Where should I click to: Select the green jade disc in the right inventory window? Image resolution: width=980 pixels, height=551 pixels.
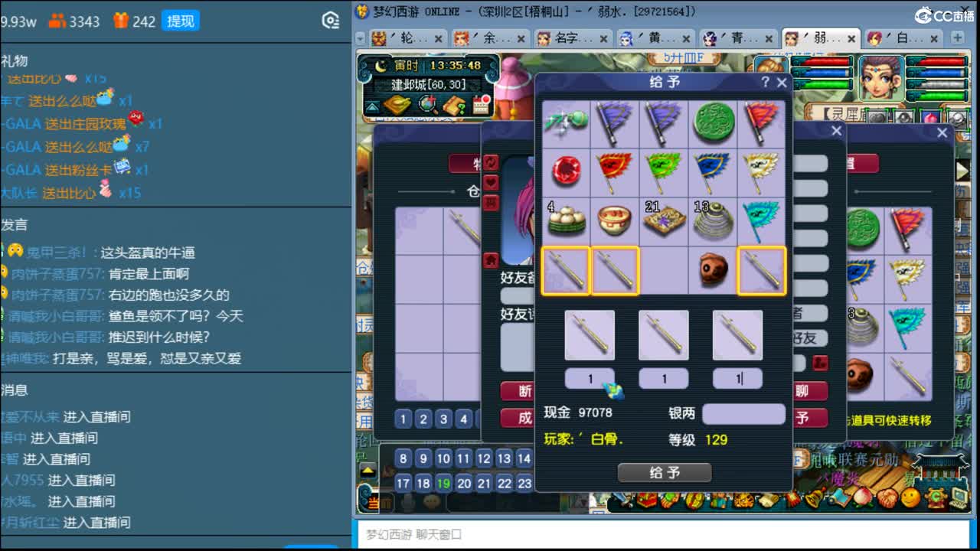[x=864, y=230]
